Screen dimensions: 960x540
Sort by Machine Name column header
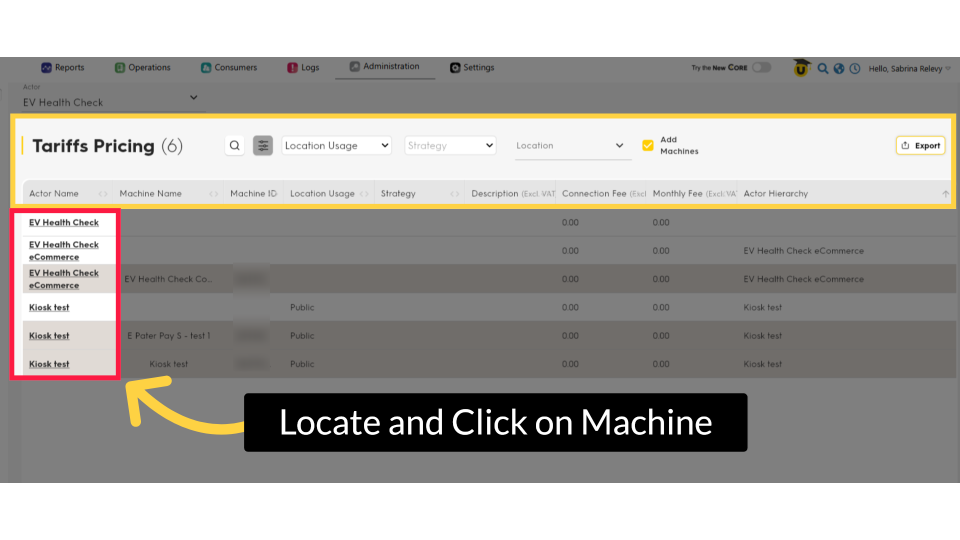click(150, 194)
